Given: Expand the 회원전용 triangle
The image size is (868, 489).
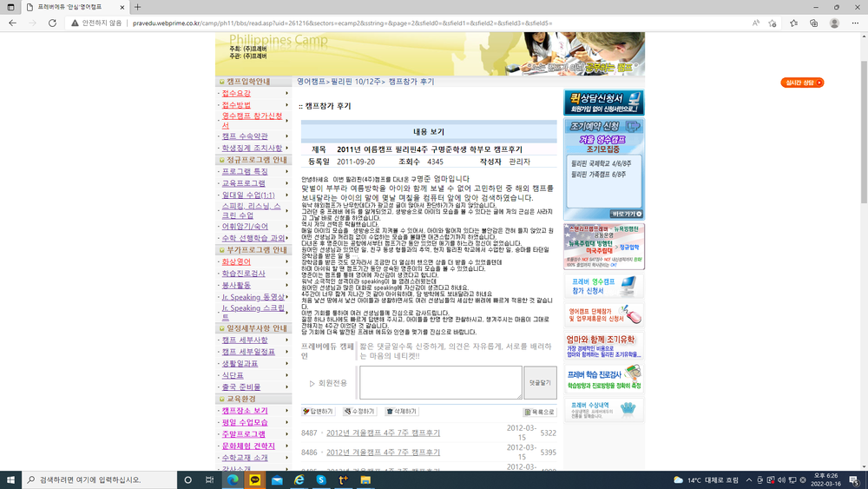Looking at the screenshot, I should pyautogui.click(x=312, y=383).
